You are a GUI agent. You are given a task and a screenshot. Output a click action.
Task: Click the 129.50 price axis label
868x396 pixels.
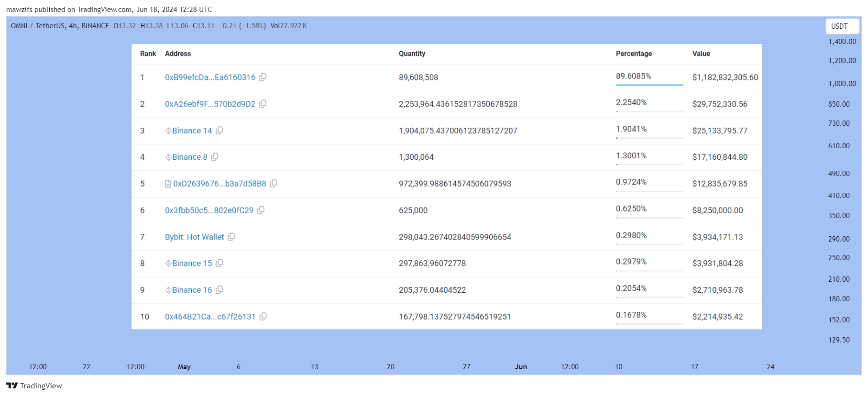[839, 340]
